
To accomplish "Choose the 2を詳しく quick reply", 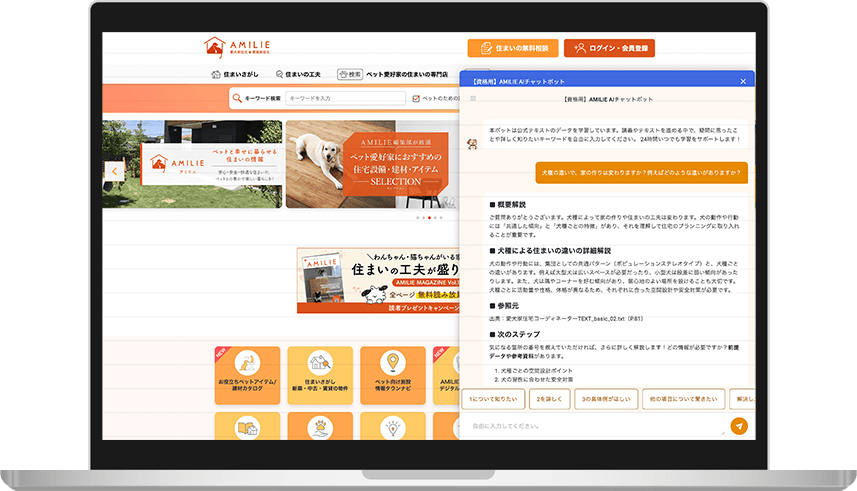I will click(x=549, y=399).
